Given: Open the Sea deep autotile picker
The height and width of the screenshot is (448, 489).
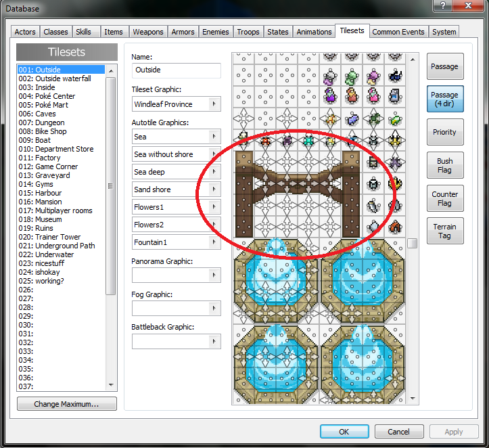Looking at the screenshot, I should tap(214, 172).
